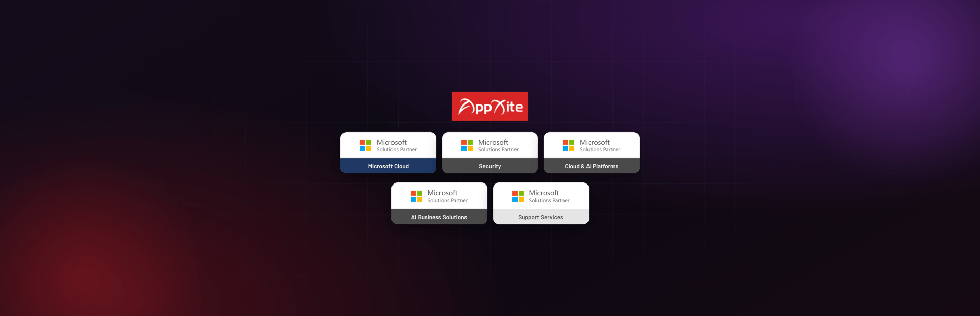Click 'Solutions Partner' text above Cloud & AI Platforms
The image size is (980, 316).
point(600,150)
